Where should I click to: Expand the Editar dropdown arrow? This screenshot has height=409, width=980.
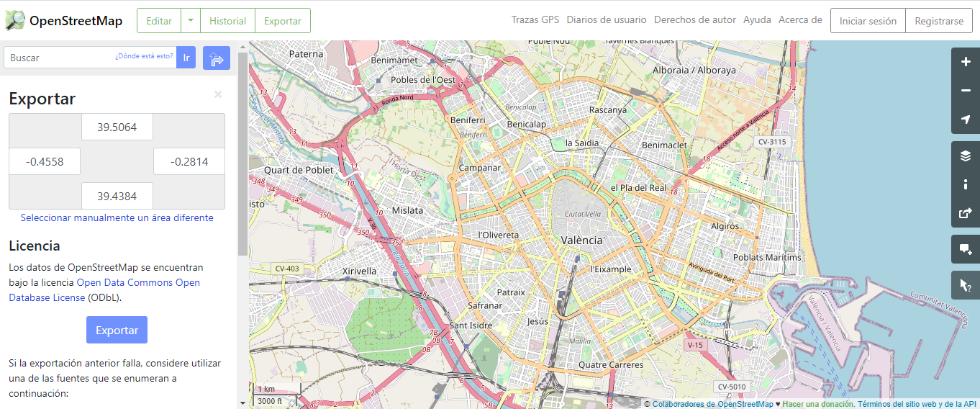[191, 21]
